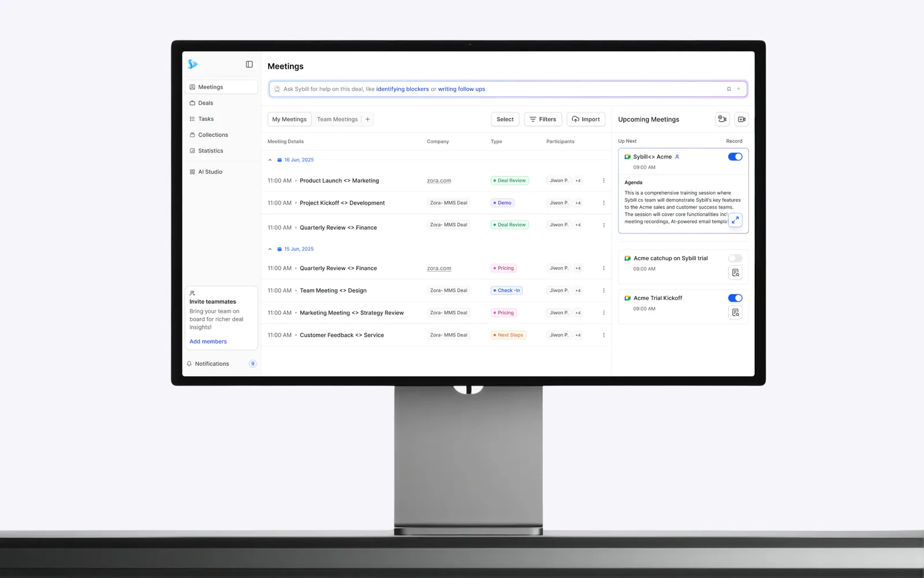Disable recording for Sybill<> Acme
The image size is (924, 578).
point(735,157)
